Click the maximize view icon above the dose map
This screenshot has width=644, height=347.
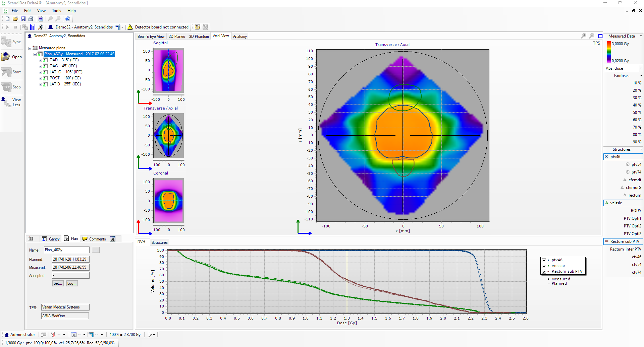tap(600, 36)
